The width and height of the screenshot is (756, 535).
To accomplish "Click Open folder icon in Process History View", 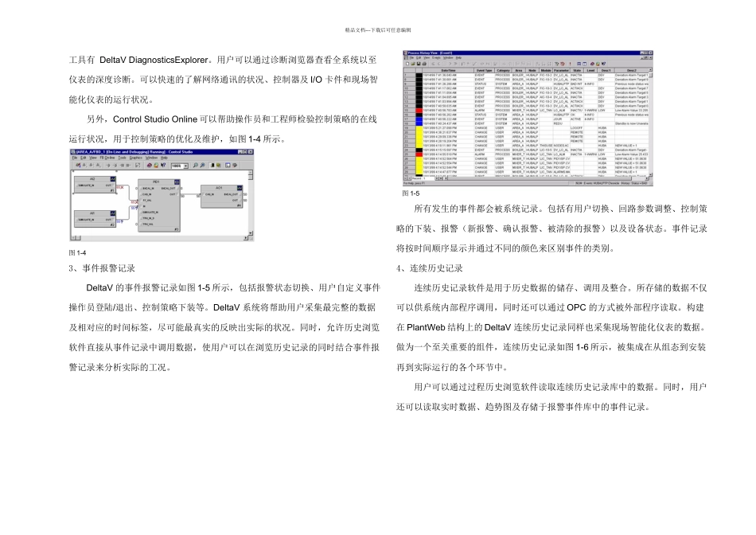I will pyautogui.click(x=413, y=64).
